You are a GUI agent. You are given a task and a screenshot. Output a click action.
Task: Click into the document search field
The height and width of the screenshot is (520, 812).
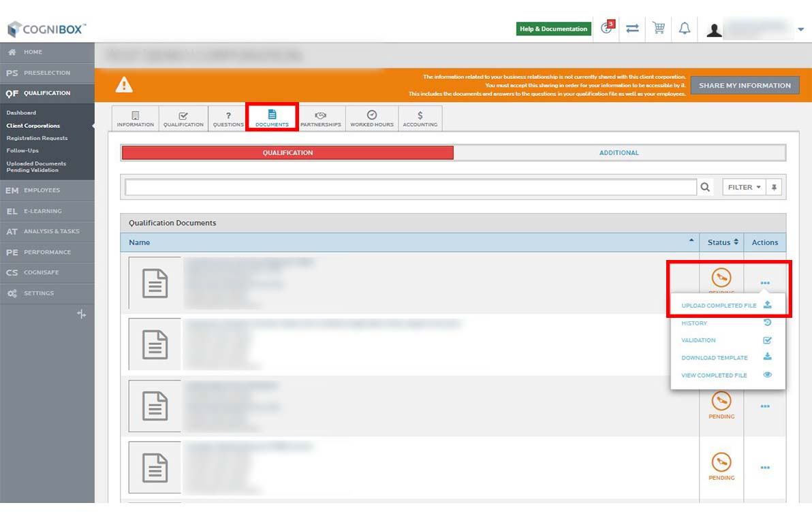tap(410, 187)
